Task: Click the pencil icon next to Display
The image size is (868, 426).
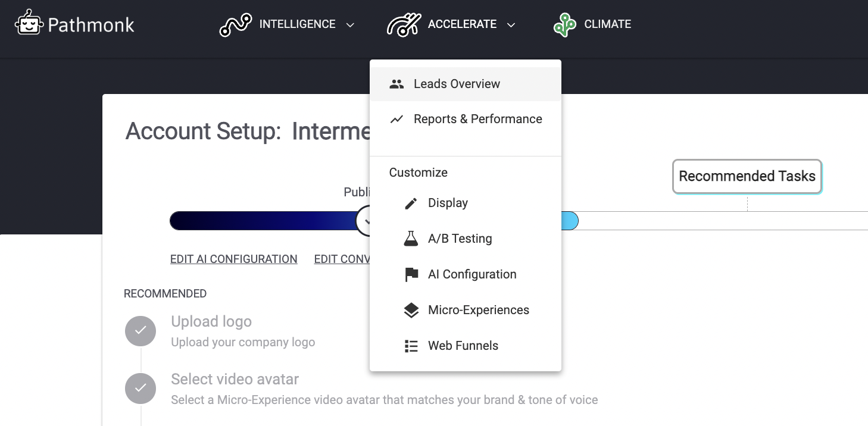Action: pyautogui.click(x=411, y=203)
